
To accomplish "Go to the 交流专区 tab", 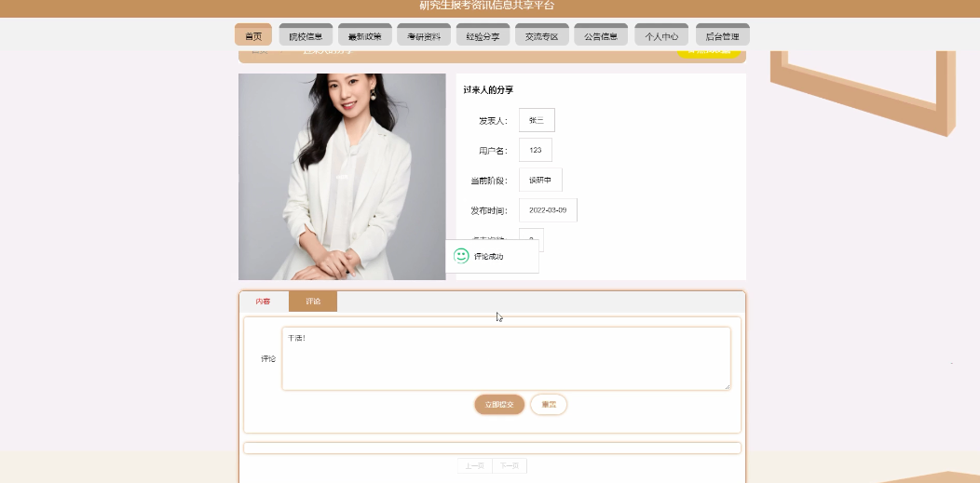I will [x=542, y=35].
